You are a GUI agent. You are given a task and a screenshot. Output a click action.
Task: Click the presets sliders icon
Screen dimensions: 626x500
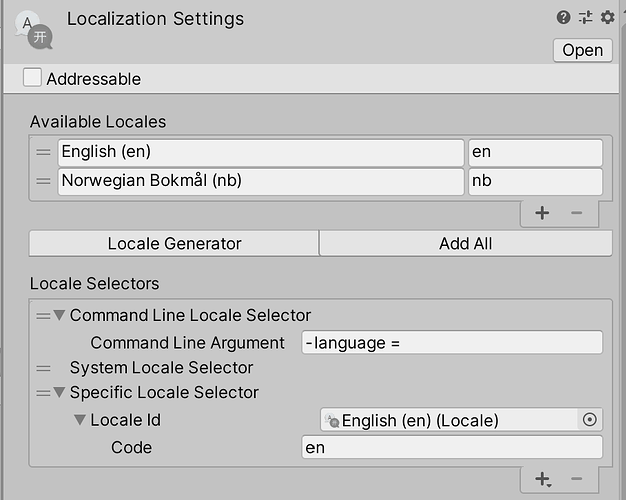tap(586, 17)
